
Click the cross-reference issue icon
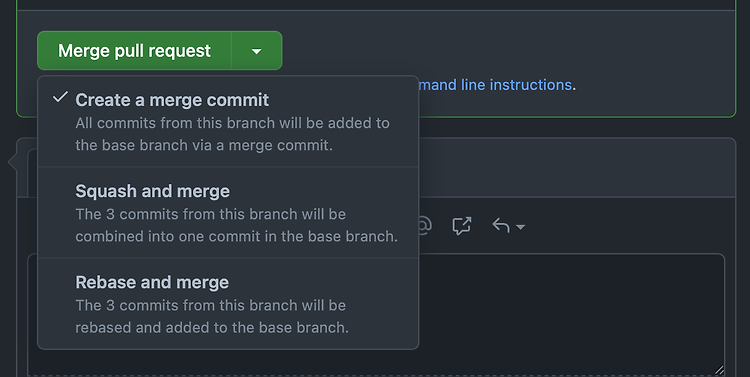point(462,225)
